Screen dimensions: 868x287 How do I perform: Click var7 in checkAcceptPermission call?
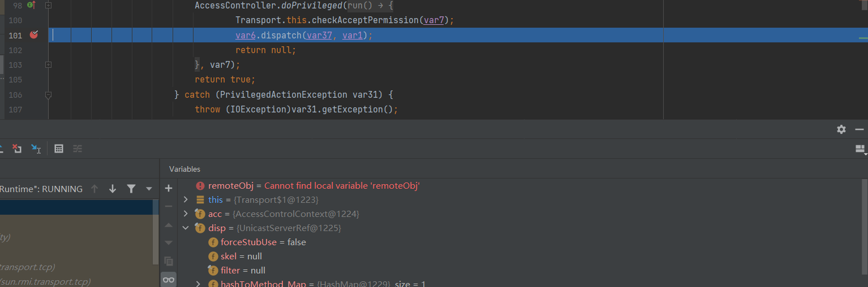pyautogui.click(x=434, y=20)
